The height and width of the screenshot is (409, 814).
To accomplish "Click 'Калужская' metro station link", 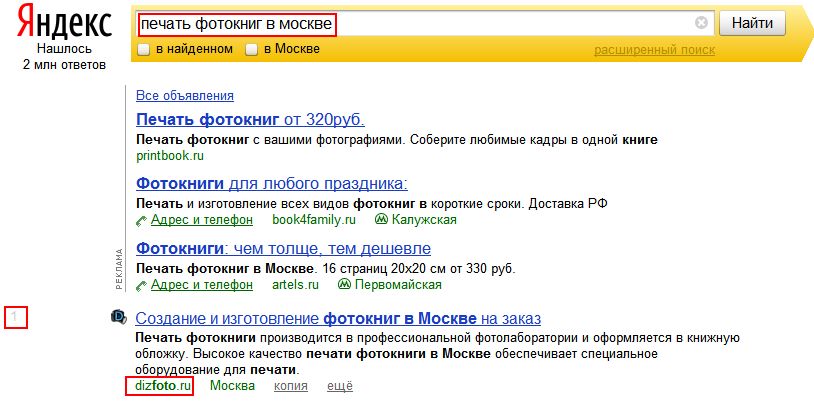I will [424, 220].
